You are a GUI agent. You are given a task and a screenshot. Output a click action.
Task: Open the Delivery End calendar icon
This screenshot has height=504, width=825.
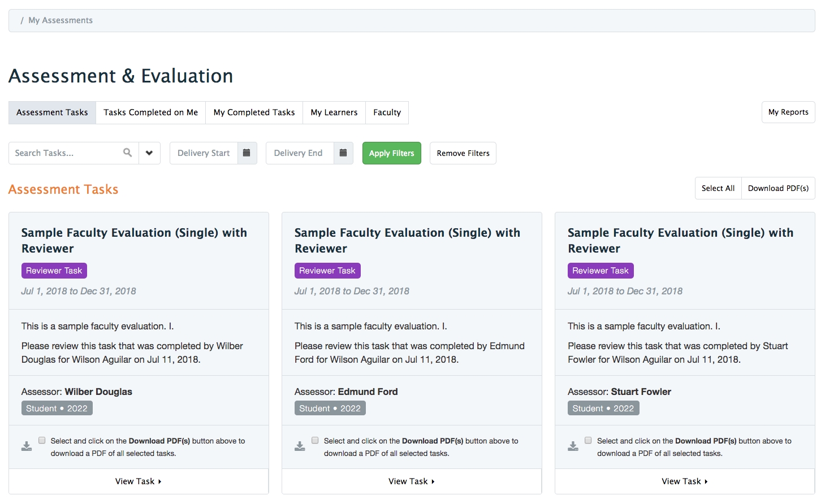tap(343, 153)
